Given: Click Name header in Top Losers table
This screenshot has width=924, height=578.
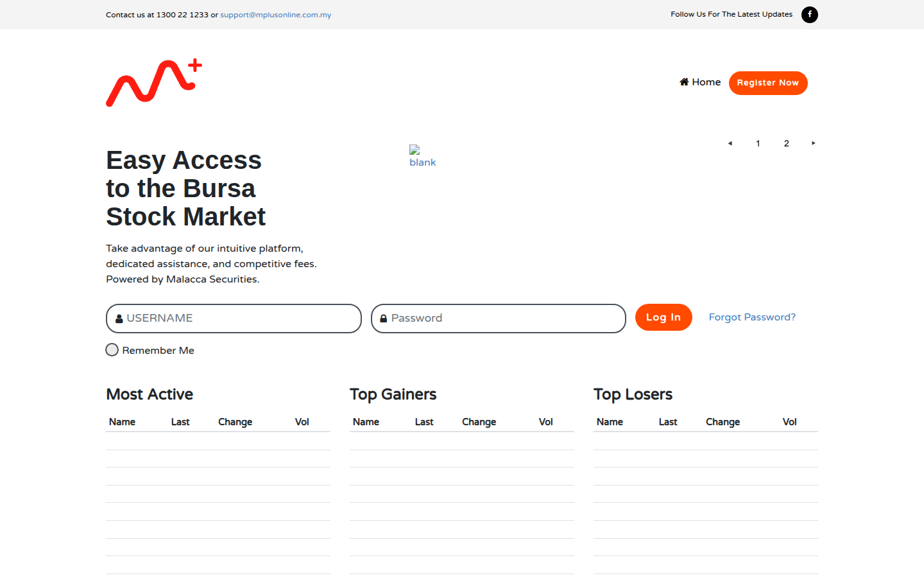Looking at the screenshot, I should point(610,422).
